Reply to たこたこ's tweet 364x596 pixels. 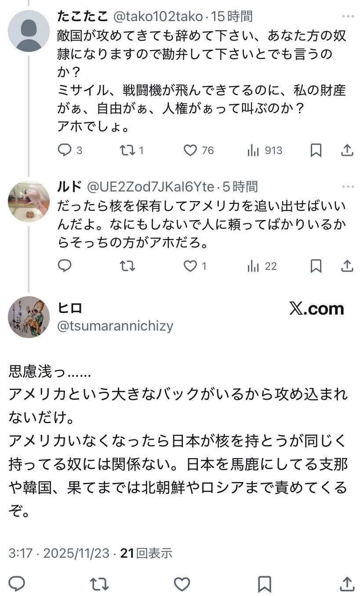click(x=65, y=150)
